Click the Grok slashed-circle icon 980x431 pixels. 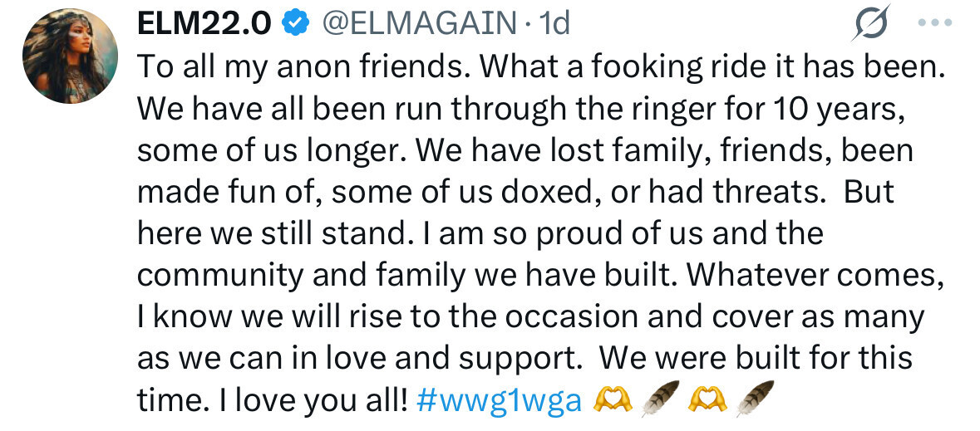tap(871, 23)
